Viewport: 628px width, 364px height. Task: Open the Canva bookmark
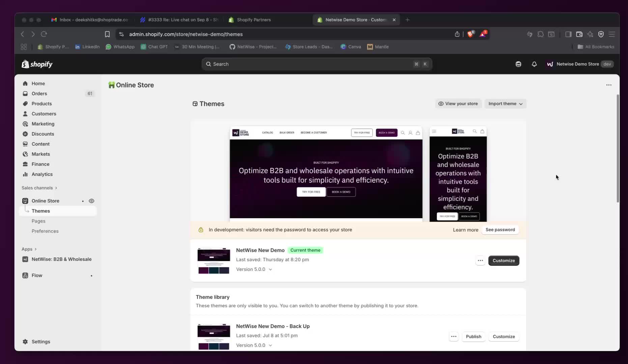click(351, 47)
